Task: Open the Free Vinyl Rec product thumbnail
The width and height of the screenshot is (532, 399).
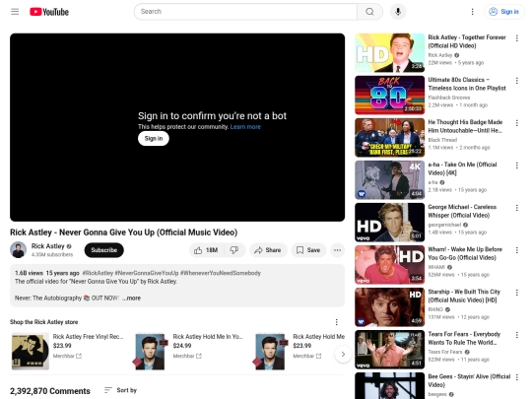Action: tap(31, 351)
